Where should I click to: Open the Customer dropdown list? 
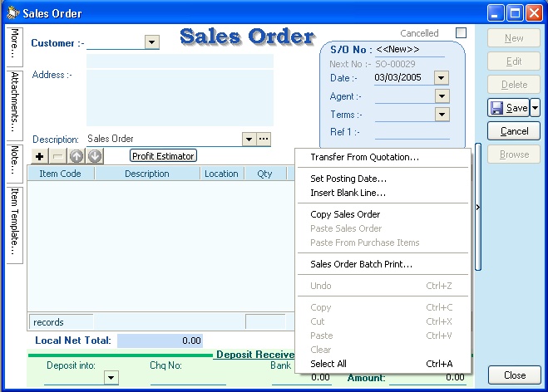point(151,42)
